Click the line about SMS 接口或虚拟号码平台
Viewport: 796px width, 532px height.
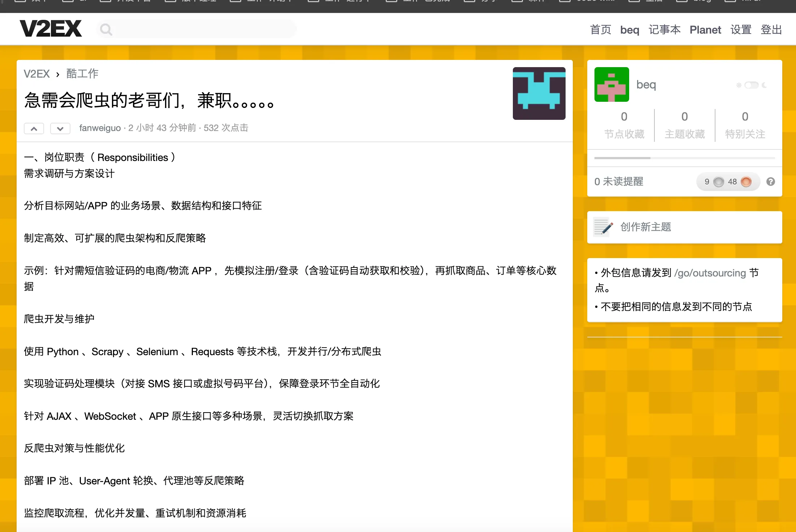[x=202, y=384]
